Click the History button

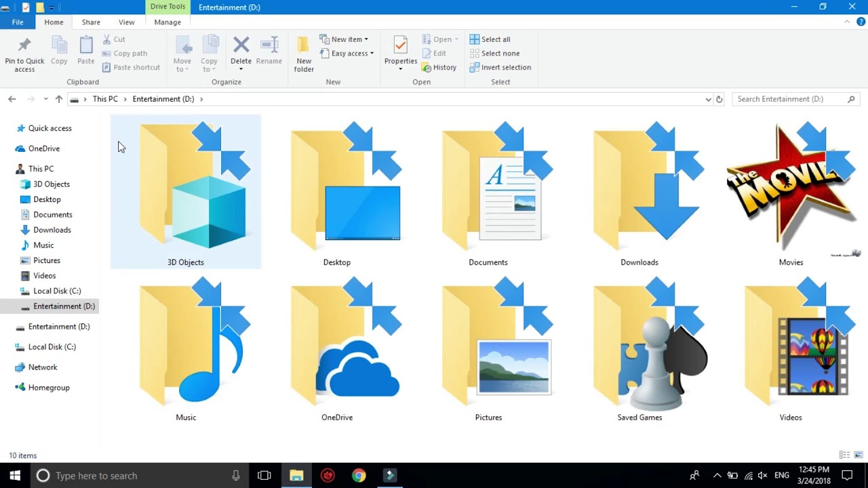point(439,67)
